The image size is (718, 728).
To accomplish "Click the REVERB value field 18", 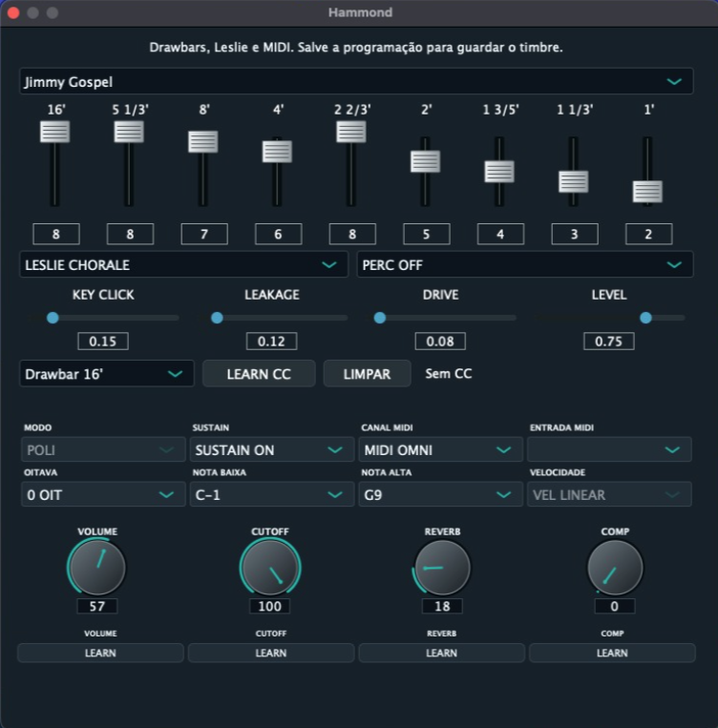I will tap(442, 606).
